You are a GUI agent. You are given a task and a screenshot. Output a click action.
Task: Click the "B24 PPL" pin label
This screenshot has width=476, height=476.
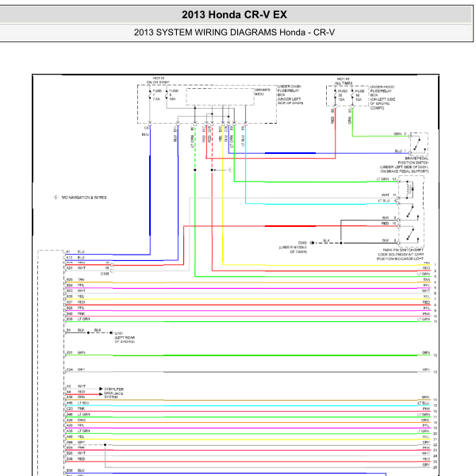pos(75,286)
